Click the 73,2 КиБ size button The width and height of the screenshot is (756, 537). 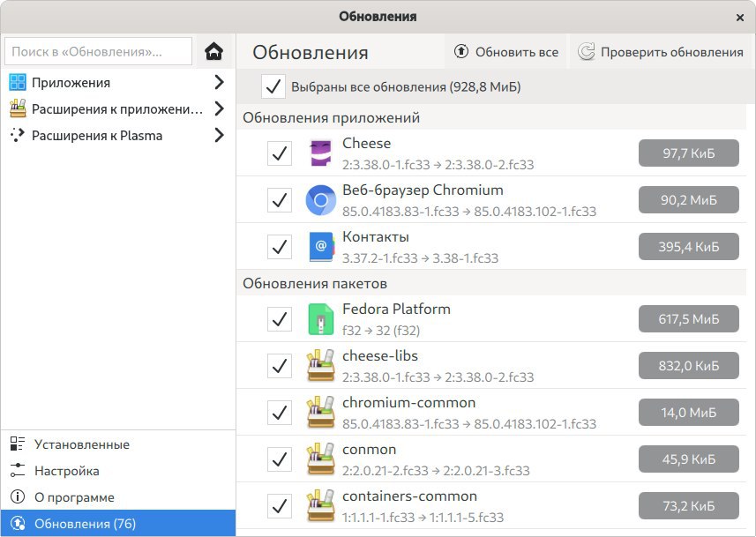tap(688, 506)
